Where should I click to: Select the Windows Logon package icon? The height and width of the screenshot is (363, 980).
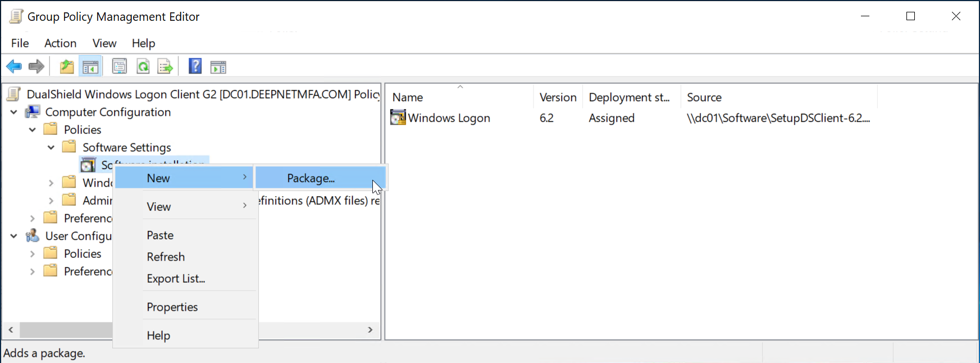click(x=398, y=117)
